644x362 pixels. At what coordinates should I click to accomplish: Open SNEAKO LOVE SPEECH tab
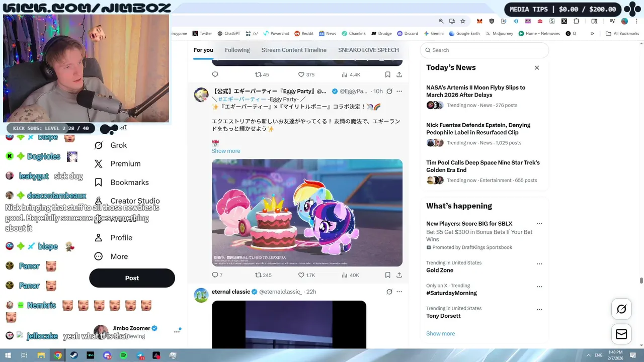point(368,50)
